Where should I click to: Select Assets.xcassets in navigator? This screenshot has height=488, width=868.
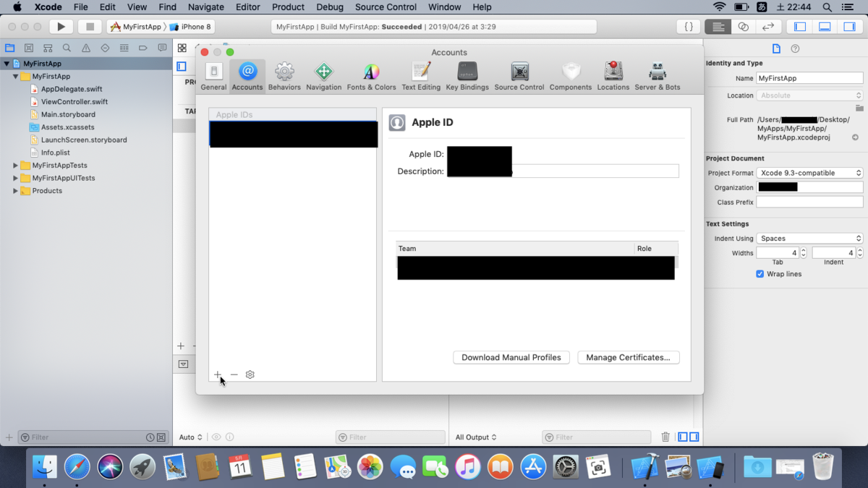(67, 127)
